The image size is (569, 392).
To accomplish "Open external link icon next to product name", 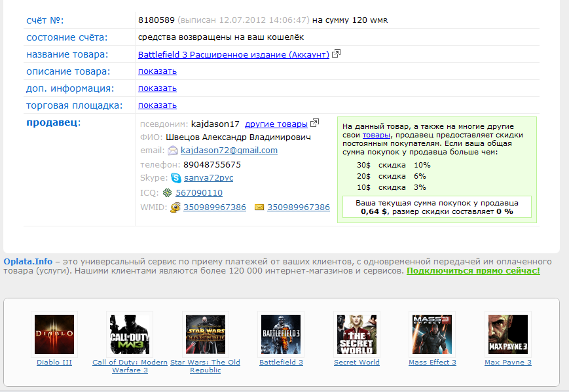I will 336,54.
